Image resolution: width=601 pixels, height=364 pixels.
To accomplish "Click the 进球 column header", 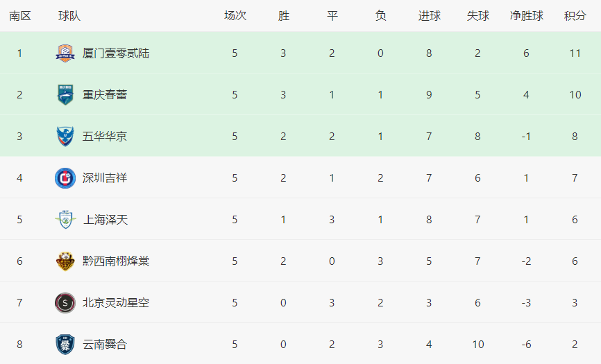I will coord(429,16).
